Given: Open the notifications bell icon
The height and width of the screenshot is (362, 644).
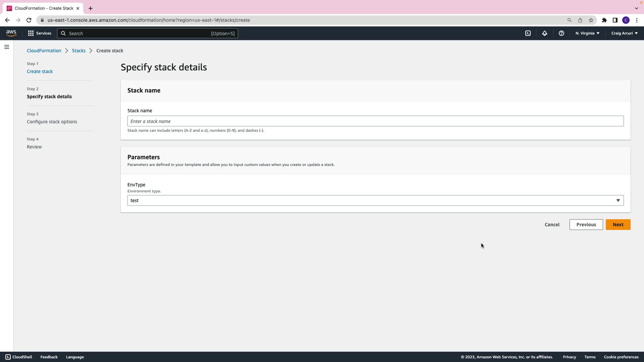Looking at the screenshot, I should coord(545,33).
